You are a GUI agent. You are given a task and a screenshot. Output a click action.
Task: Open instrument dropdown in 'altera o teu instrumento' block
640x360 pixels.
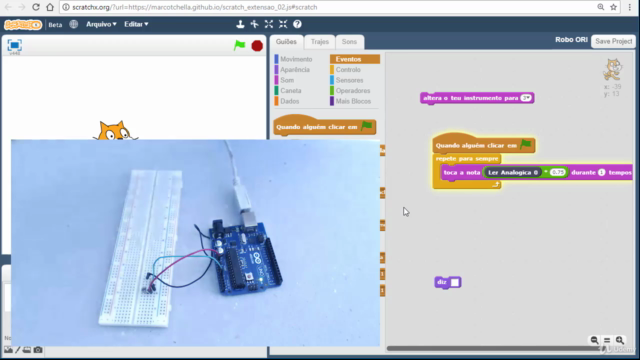[526, 98]
